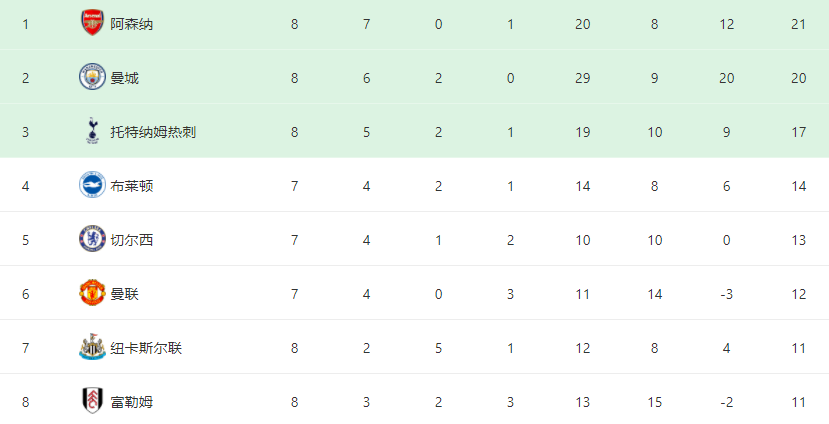Select the 布莱顿 team name
This screenshot has height=424, width=829.
click(132, 186)
